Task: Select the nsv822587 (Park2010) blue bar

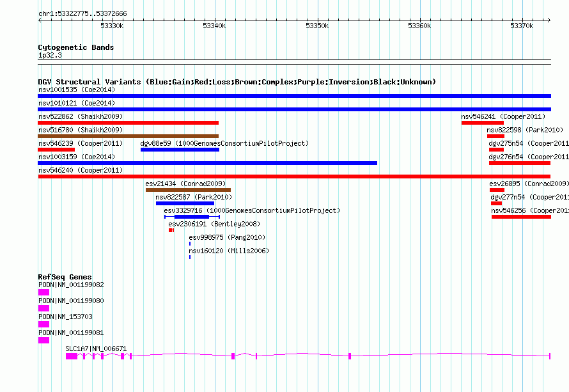Action: [x=185, y=203]
